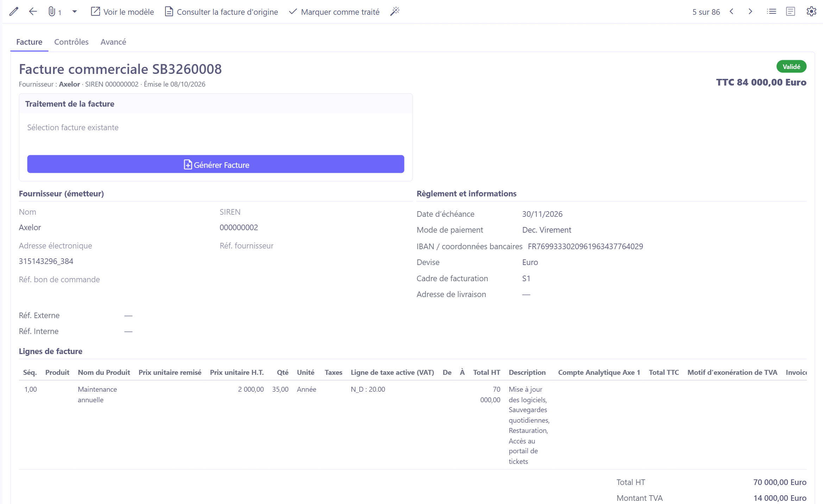The width and height of the screenshot is (823, 504).
Task: Click the Unité cell 'Année'
Action: coord(307,389)
